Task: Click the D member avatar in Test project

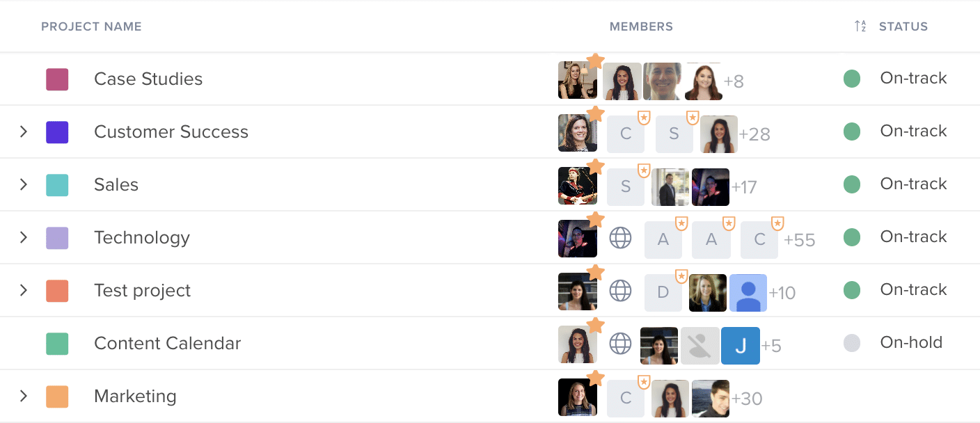Action: 663,293
